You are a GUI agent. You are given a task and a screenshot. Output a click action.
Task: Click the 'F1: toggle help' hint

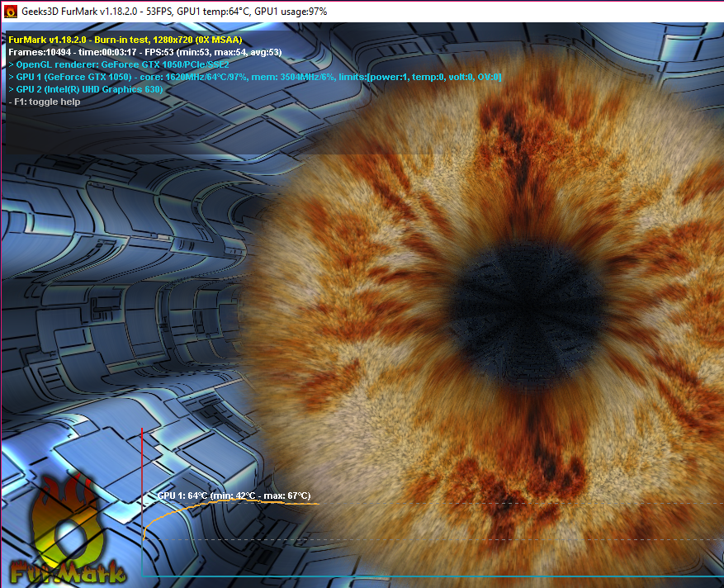coord(45,102)
